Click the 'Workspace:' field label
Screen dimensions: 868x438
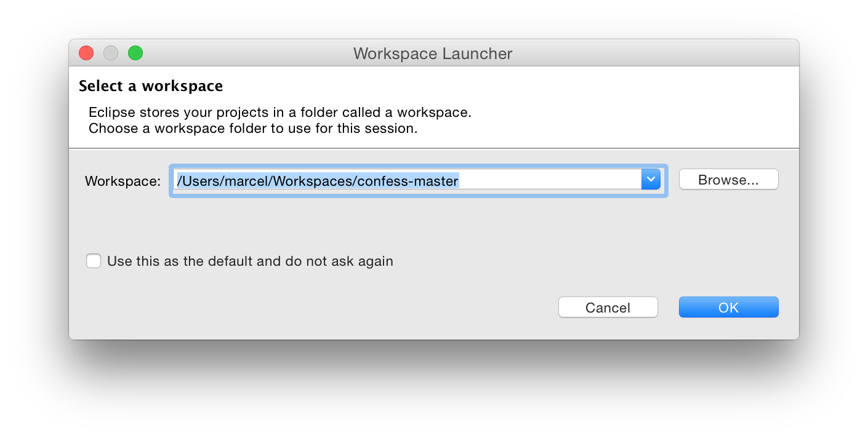(x=123, y=181)
